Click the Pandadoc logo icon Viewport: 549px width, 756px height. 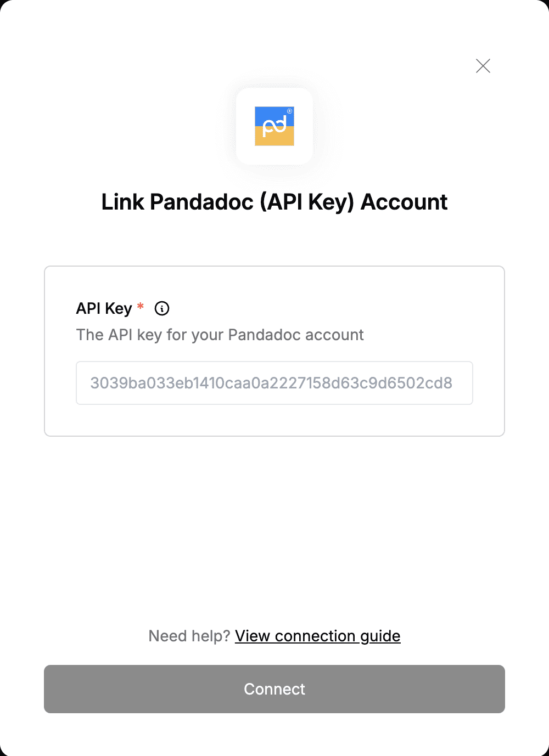pos(274,126)
